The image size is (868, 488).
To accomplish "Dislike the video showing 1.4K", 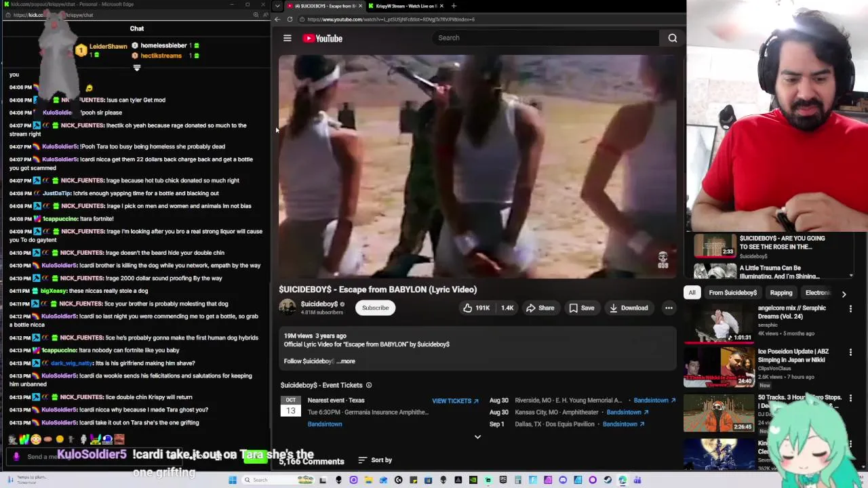I will (x=507, y=308).
